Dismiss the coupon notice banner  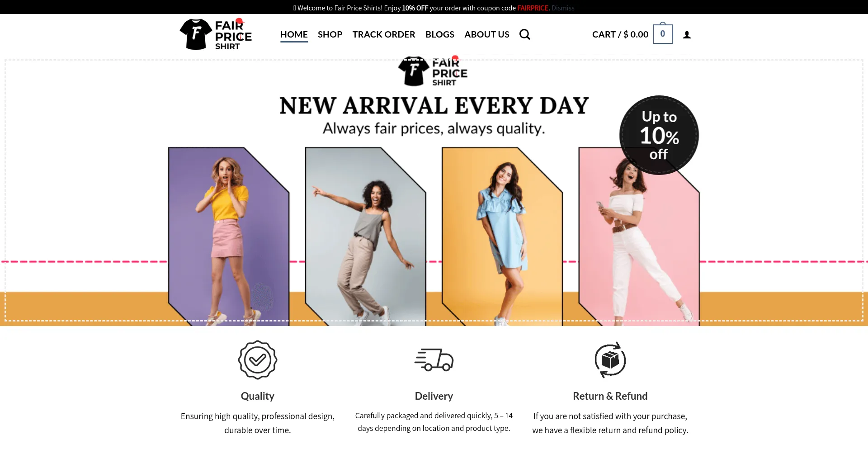point(563,8)
